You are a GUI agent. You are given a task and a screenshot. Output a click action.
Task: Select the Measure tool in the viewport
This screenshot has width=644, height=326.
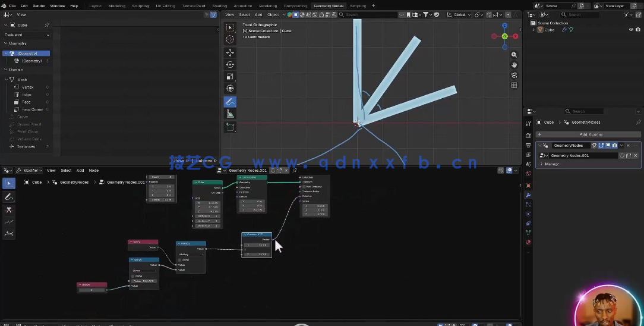230,114
